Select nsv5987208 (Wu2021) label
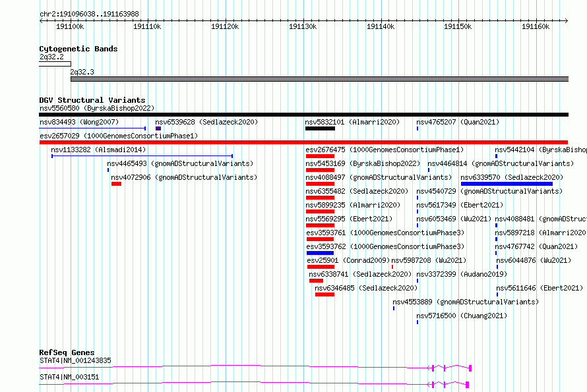This screenshot has width=587, height=392. (429, 261)
